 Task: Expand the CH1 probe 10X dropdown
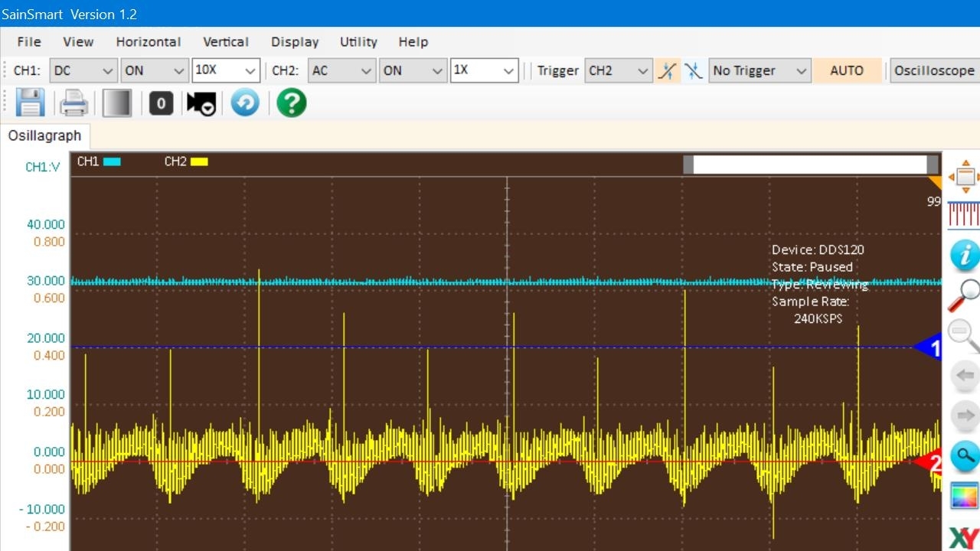[226, 70]
